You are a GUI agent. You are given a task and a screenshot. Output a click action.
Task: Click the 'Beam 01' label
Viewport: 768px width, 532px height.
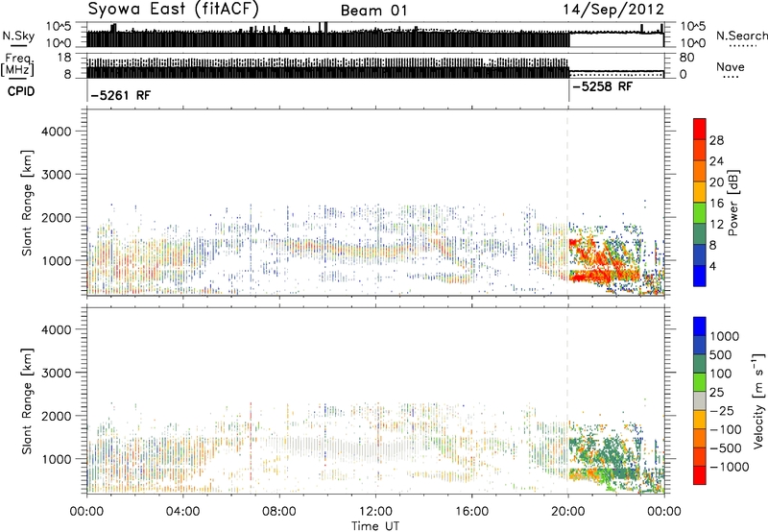(373, 11)
